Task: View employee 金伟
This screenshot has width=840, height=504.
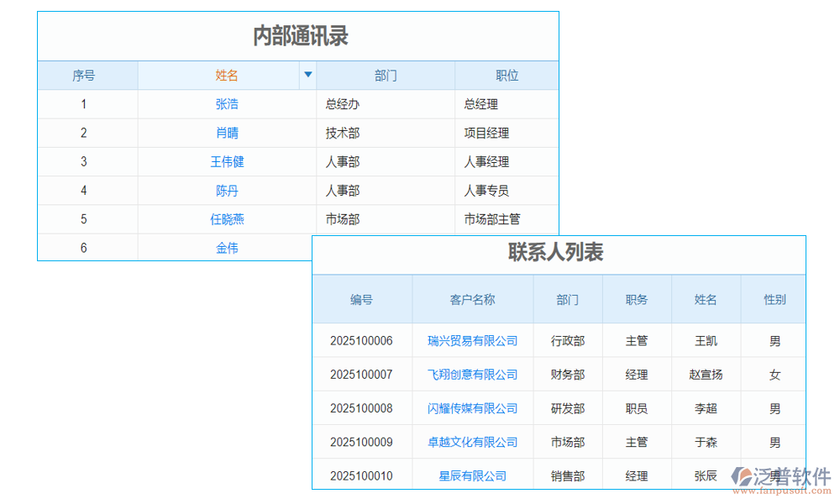Action: 227,247
